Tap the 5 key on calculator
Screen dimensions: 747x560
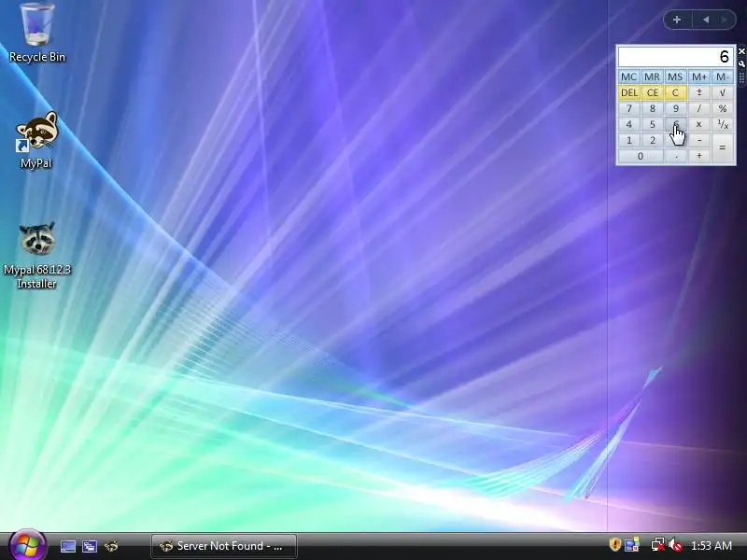click(x=652, y=124)
